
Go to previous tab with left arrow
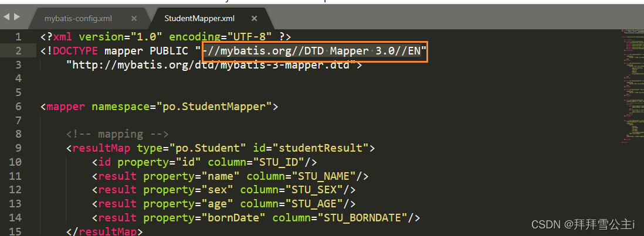[x=7, y=17]
